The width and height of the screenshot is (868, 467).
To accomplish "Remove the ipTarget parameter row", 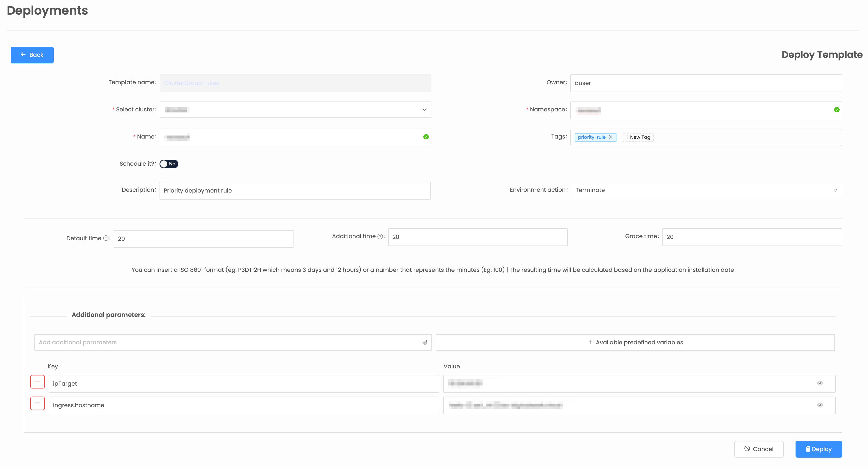I will tap(37, 381).
